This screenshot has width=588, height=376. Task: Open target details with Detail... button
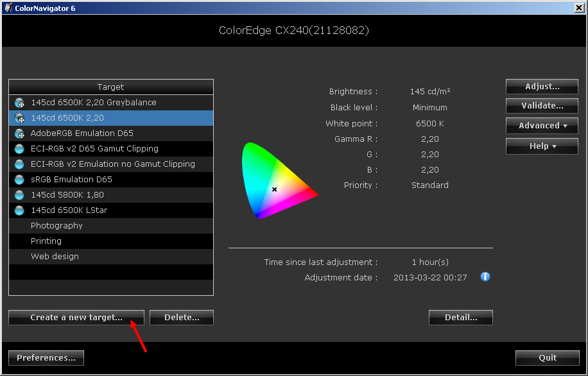click(460, 317)
